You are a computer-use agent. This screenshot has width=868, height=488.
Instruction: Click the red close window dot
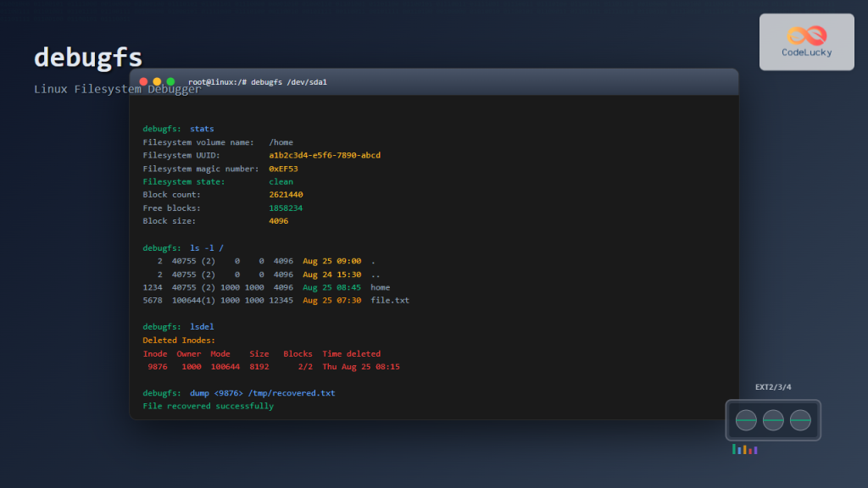(x=143, y=81)
